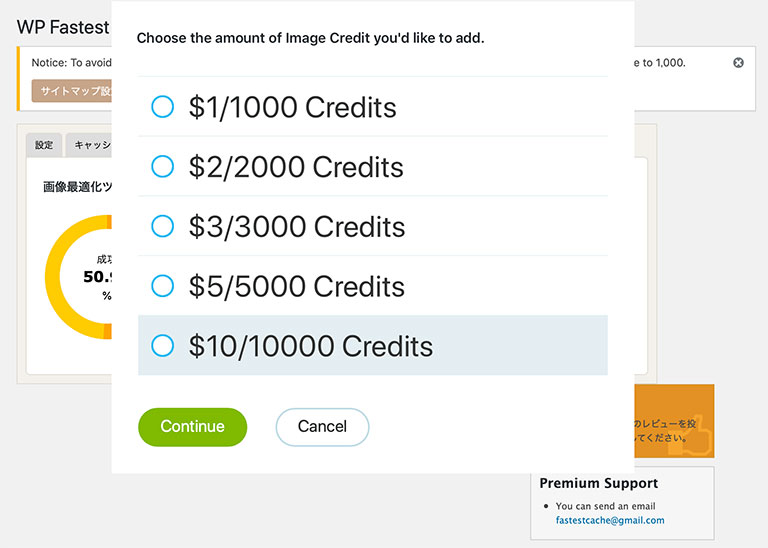768x548 pixels.
Task: Select the $10/10000 Credits radio button
Action: [x=163, y=345]
